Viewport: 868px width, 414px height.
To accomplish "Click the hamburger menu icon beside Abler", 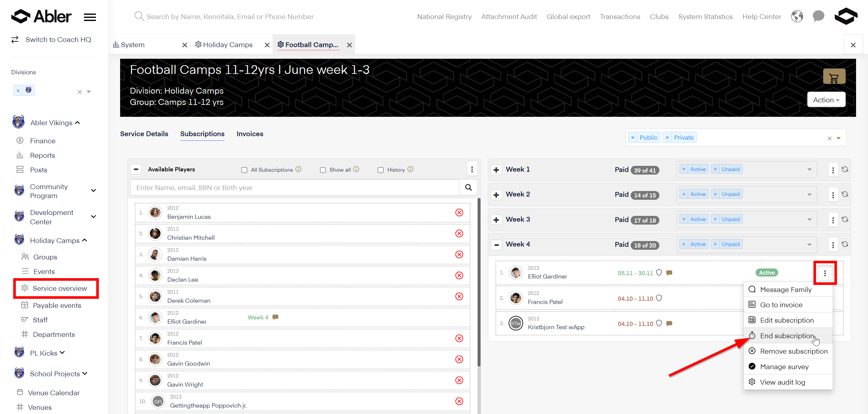I will (x=90, y=17).
